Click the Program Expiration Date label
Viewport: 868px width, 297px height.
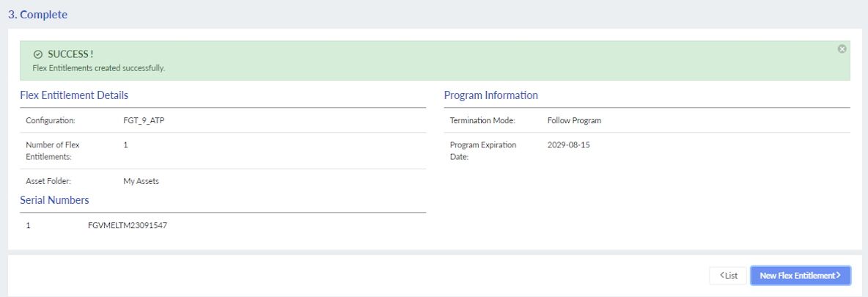click(482, 150)
